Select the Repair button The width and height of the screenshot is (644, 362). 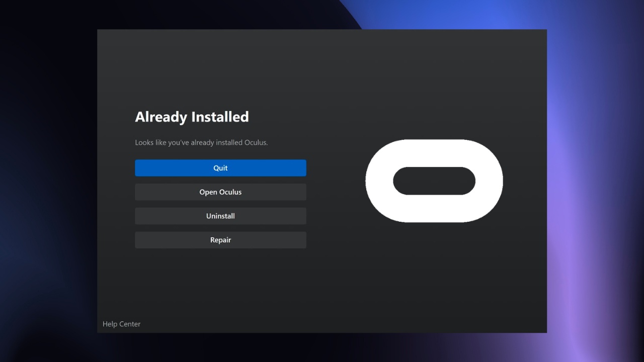[220, 240]
